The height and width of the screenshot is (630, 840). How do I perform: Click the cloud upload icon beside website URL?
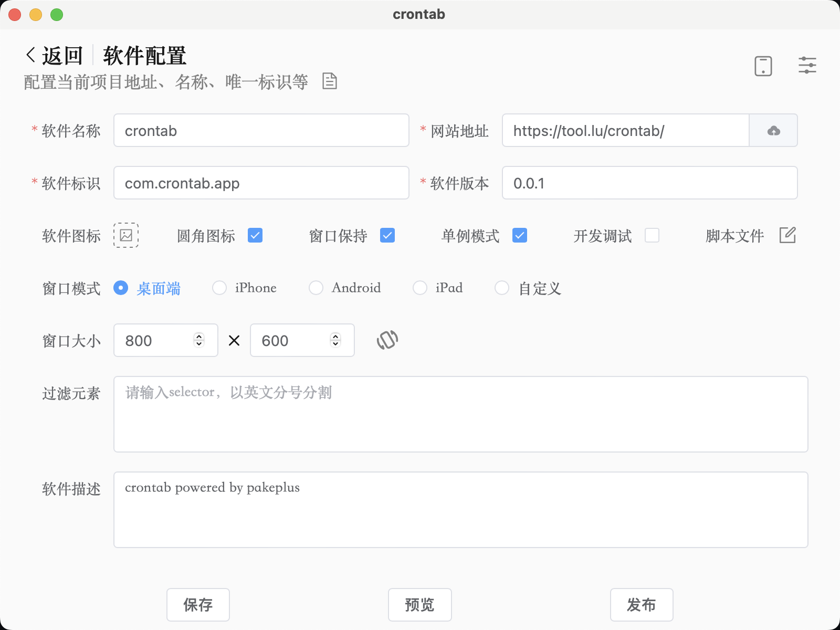click(x=773, y=131)
